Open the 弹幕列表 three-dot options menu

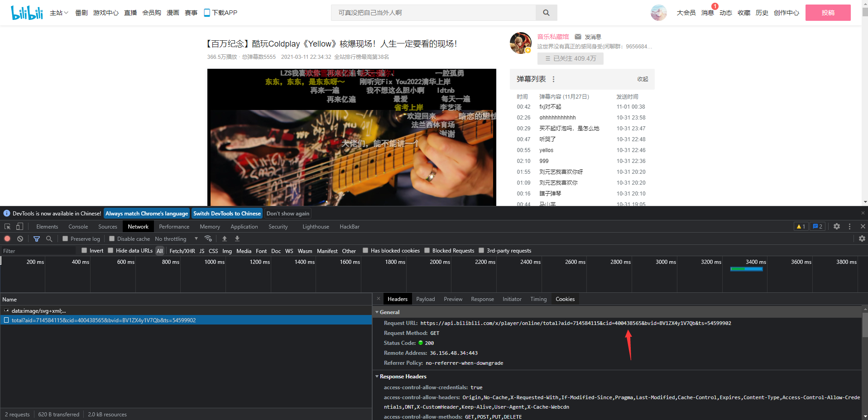pos(553,79)
